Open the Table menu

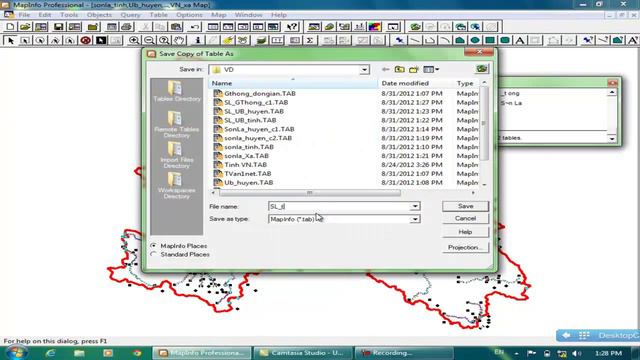[158, 15]
